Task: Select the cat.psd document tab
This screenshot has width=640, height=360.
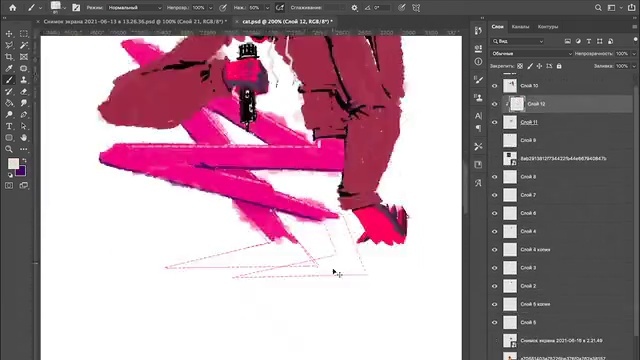Action: click(287, 21)
